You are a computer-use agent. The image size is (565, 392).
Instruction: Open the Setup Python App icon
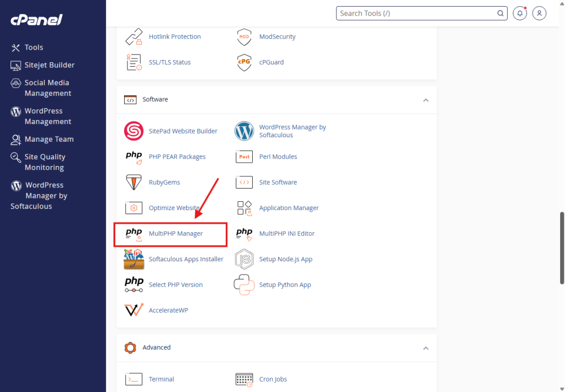click(244, 285)
